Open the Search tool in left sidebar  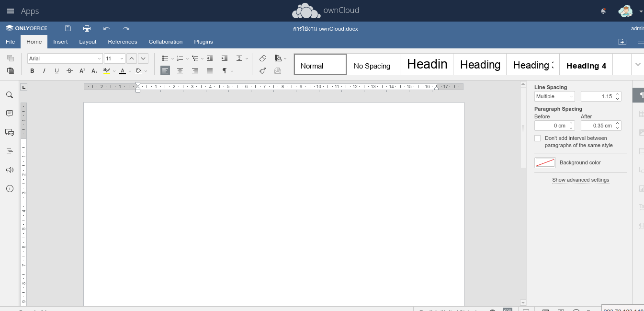click(10, 95)
